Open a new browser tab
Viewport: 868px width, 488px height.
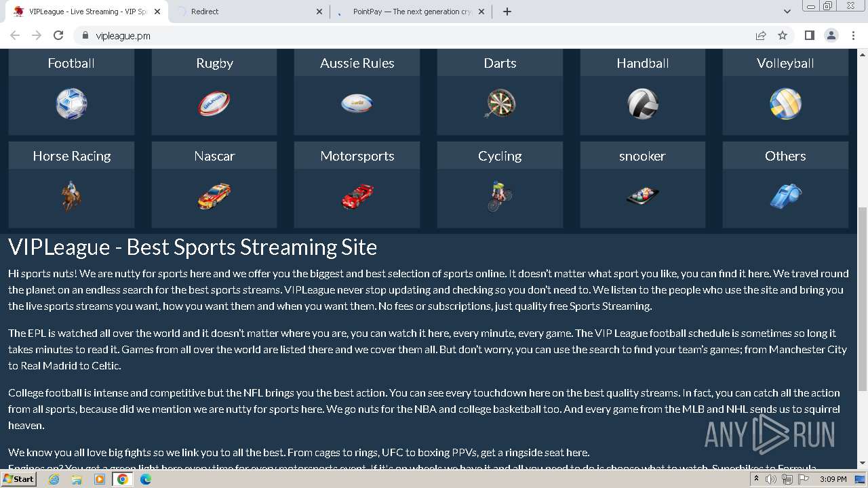tap(507, 12)
